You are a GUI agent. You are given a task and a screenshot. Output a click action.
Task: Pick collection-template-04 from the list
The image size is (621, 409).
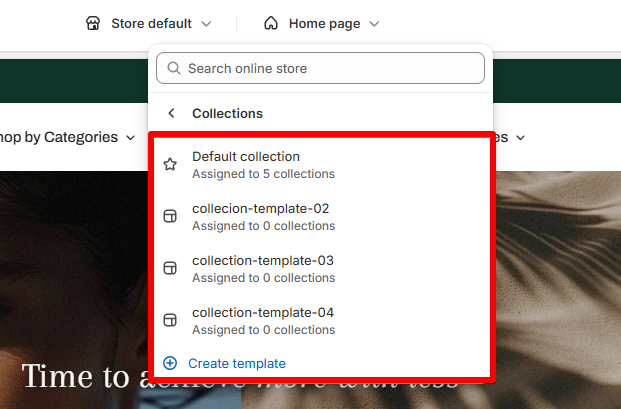(322, 321)
